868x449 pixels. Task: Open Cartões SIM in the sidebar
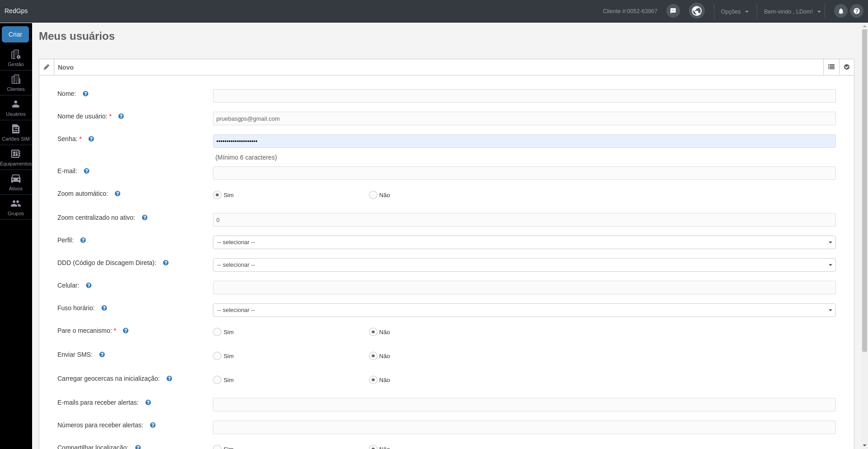(x=16, y=132)
